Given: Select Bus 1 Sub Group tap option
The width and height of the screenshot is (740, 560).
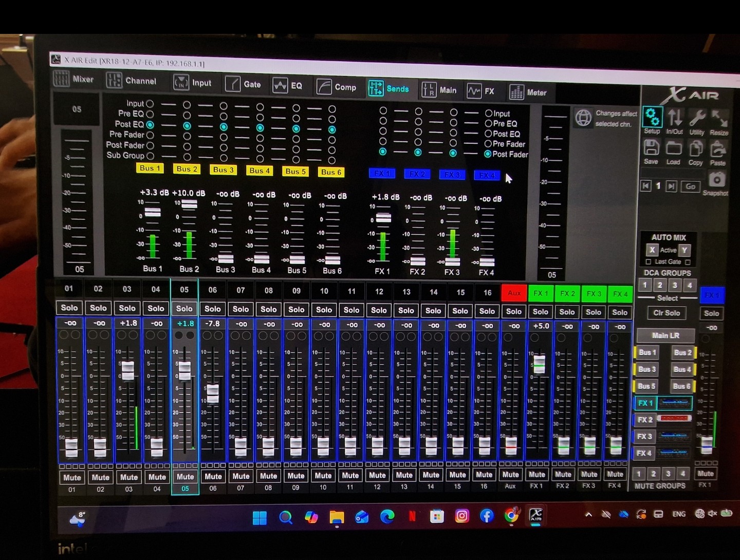Looking at the screenshot, I should click(x=150, y=156).
